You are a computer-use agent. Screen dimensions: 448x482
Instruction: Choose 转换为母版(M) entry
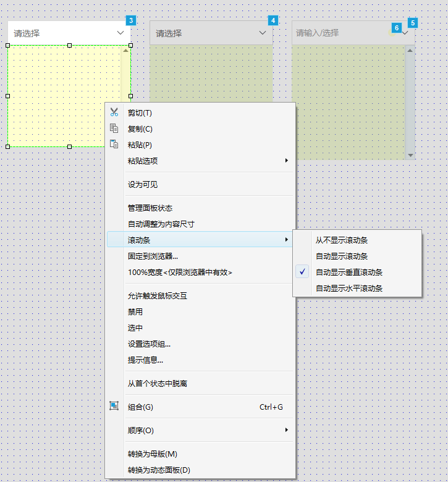pos(200,454)
